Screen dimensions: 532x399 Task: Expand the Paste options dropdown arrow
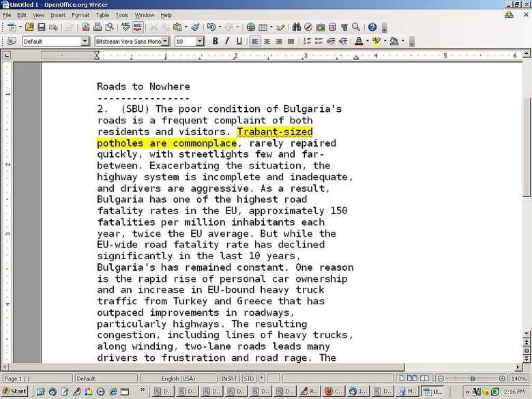coord(186,27)
